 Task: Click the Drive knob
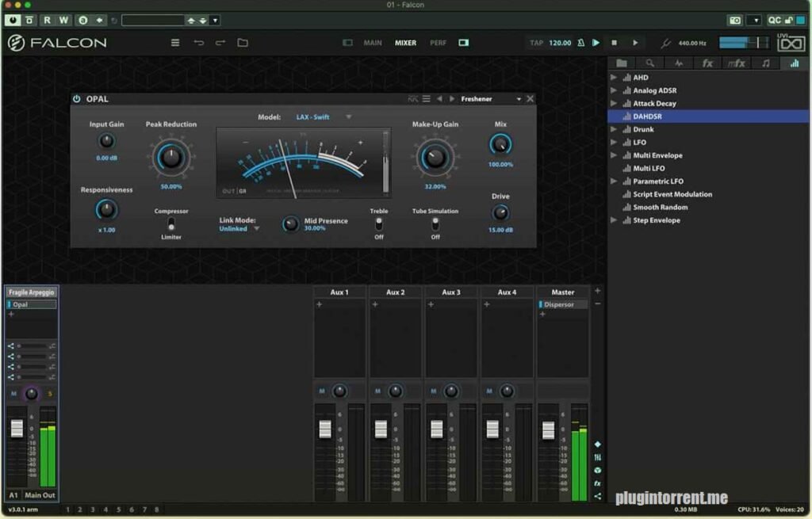[x=500, y=212]
